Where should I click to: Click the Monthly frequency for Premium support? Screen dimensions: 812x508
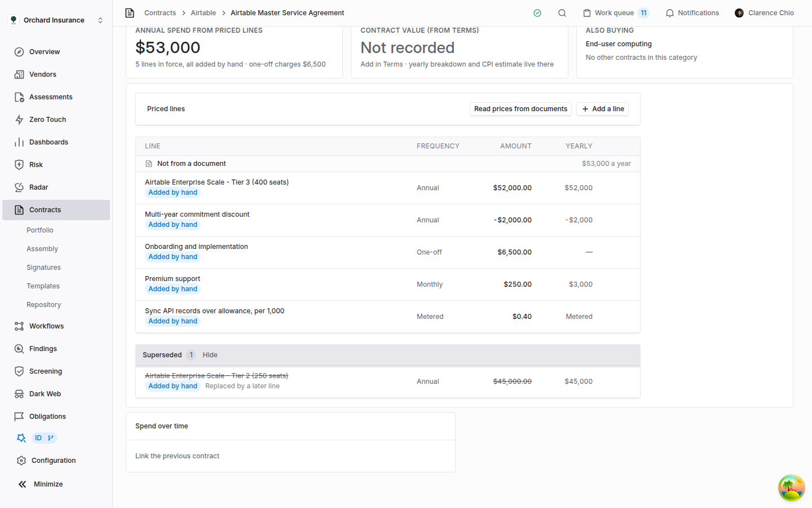tap(430, 284)
